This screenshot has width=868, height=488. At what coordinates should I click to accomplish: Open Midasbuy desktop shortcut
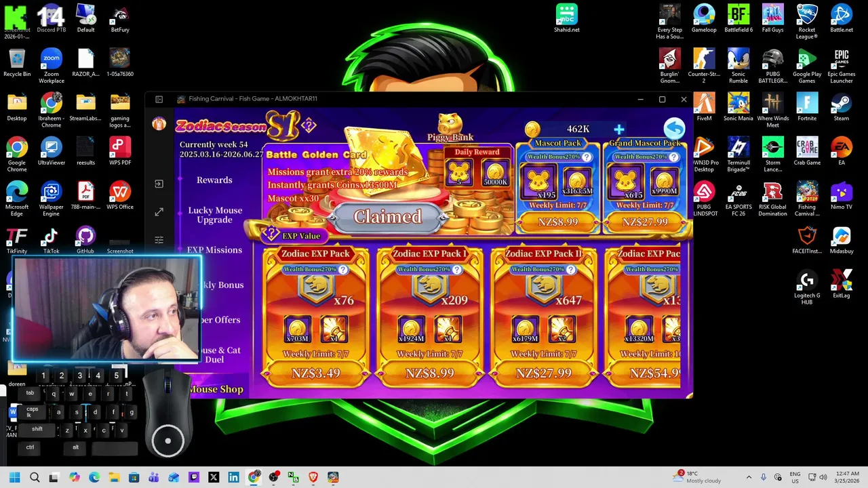point(842,240)
